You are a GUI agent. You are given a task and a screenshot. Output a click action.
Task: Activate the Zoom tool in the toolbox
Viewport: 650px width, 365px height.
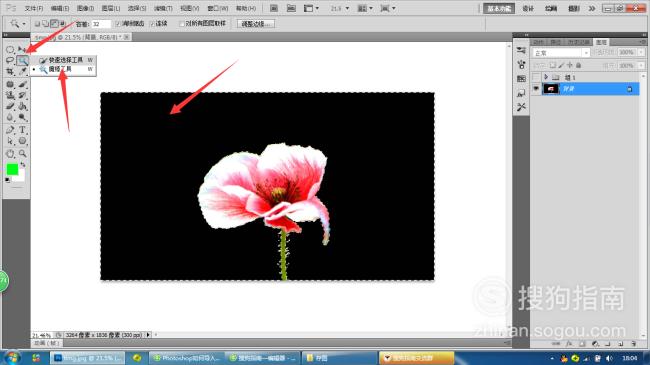tap(22, 154)
